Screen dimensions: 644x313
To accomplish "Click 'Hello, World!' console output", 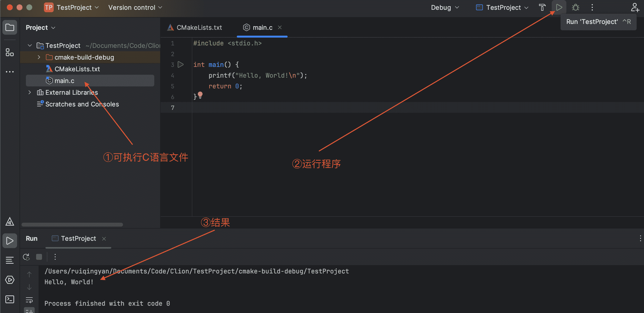I will coord(69,282).
